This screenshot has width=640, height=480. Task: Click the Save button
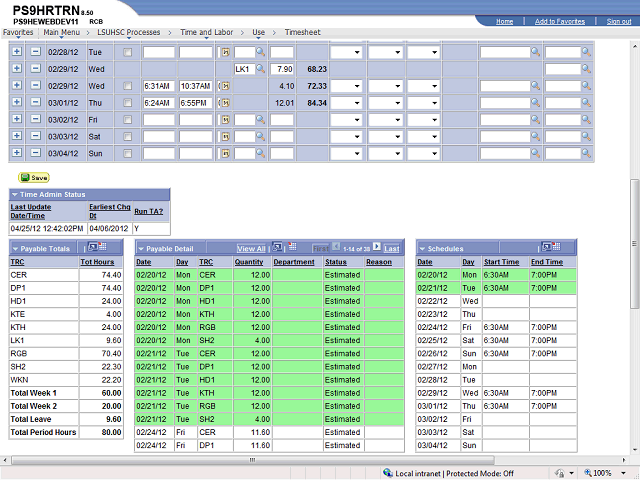(x=34, y=178)
